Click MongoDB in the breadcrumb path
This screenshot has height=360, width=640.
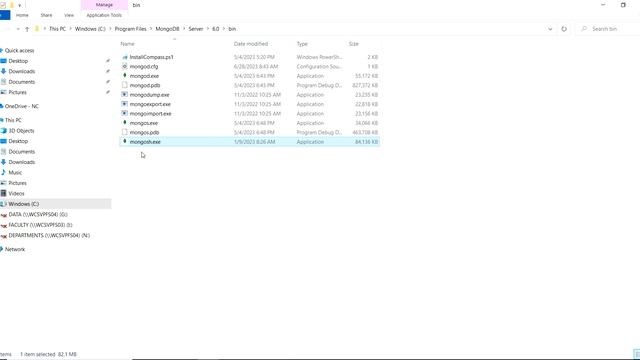(167, 29)
